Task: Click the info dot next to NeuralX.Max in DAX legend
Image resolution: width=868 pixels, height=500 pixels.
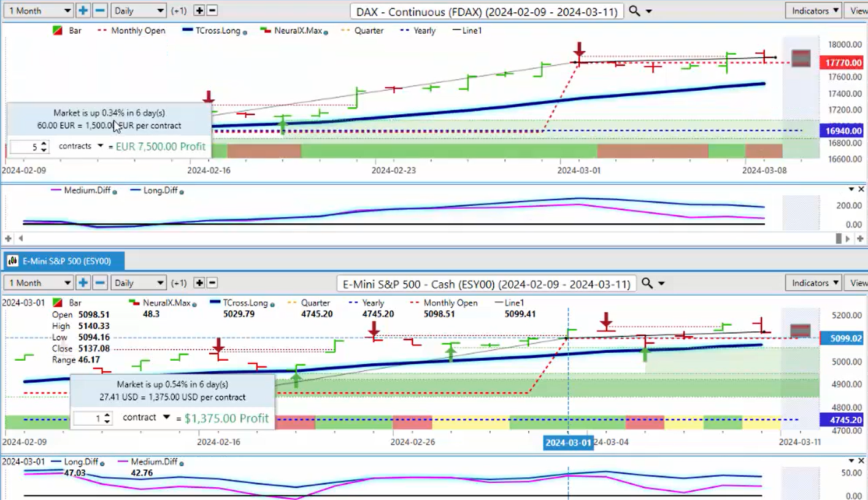Action: [x=325, y=32]
